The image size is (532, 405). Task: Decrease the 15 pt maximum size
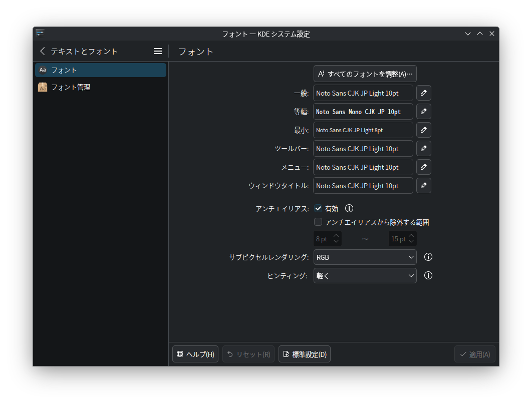point(412,241)
